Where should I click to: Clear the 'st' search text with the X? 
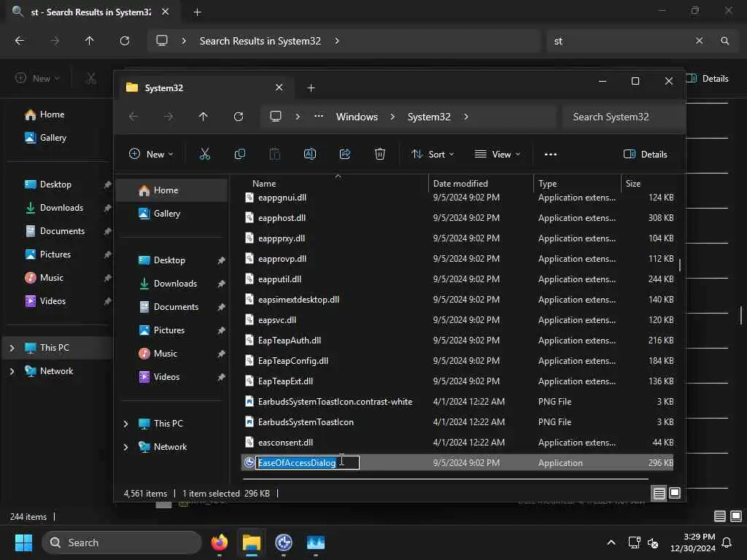click(699, 41)
